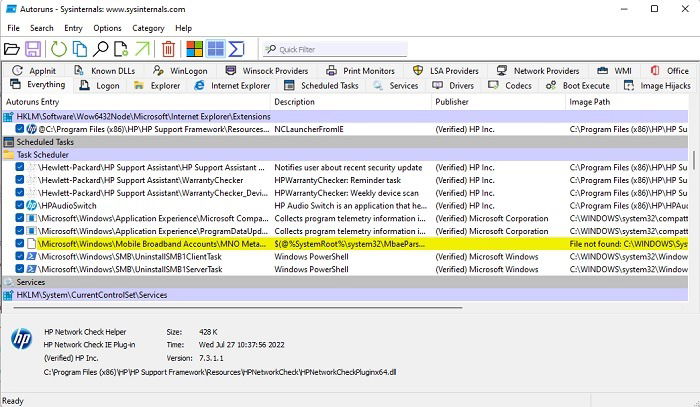Uncheck the HPAudioSwitch task entry

click(20, 205)
